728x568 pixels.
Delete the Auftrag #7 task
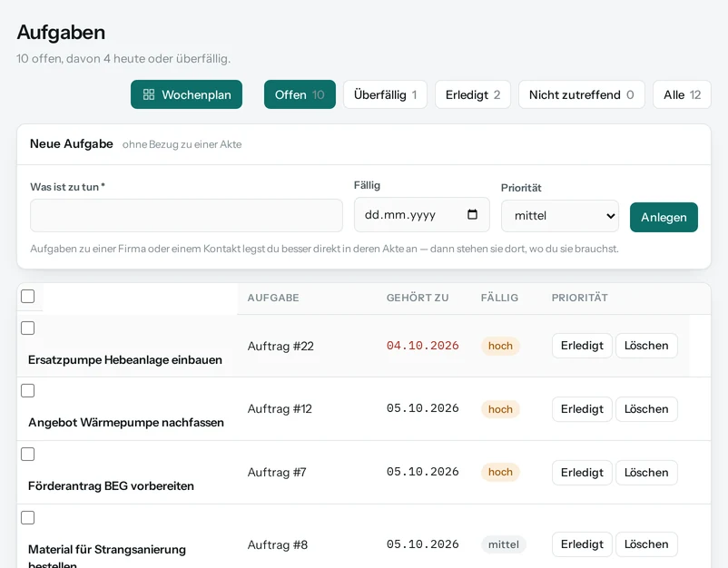646,473
